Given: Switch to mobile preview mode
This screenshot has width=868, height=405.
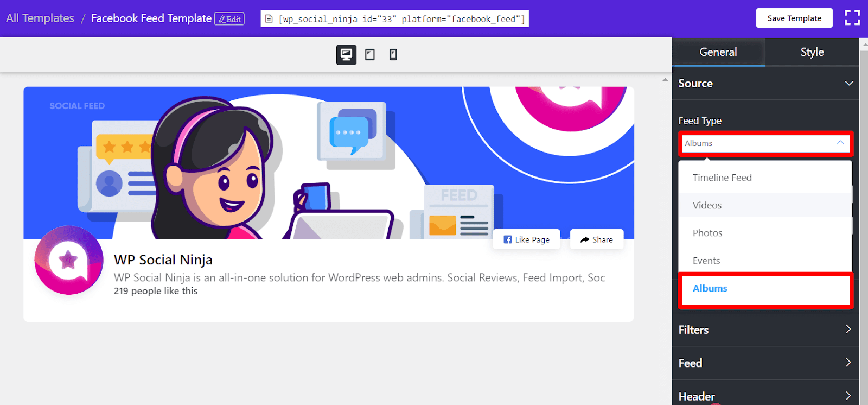Looking at the screenshot, I should 393,54.
